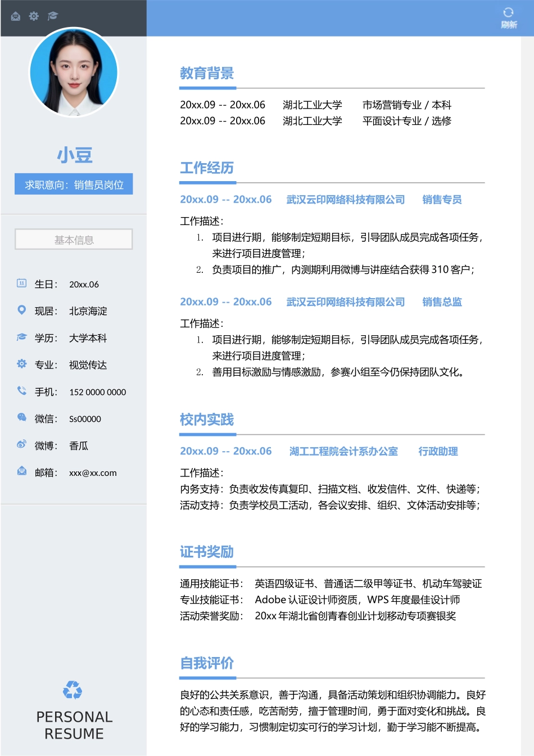This screenshot has width=534, height=756.
Task: Click the gear icon in top-left header
Action: click(x=34, y=16)
